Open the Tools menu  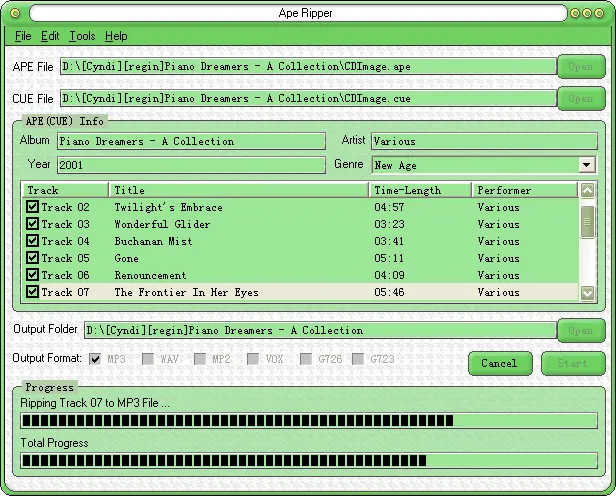82,36
